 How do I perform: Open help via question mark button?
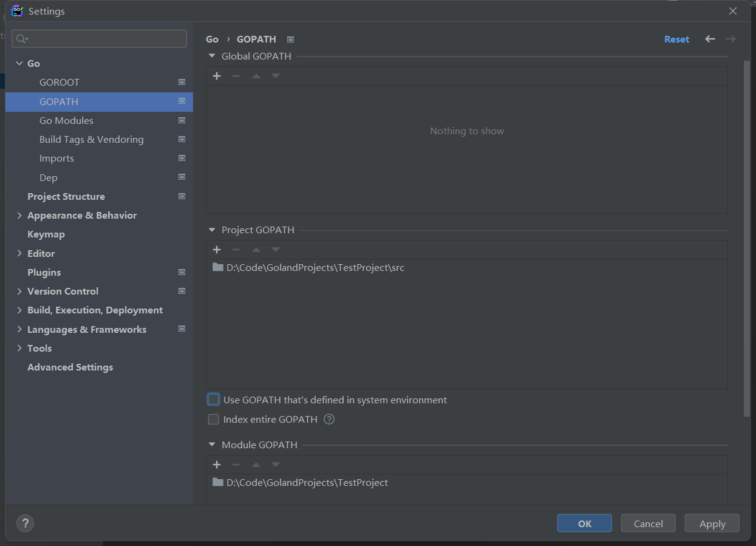tap(25, 523)
